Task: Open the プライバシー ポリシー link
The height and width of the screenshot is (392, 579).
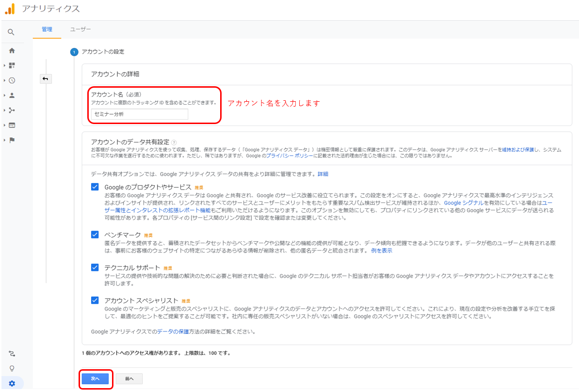Action: [290, 156]
